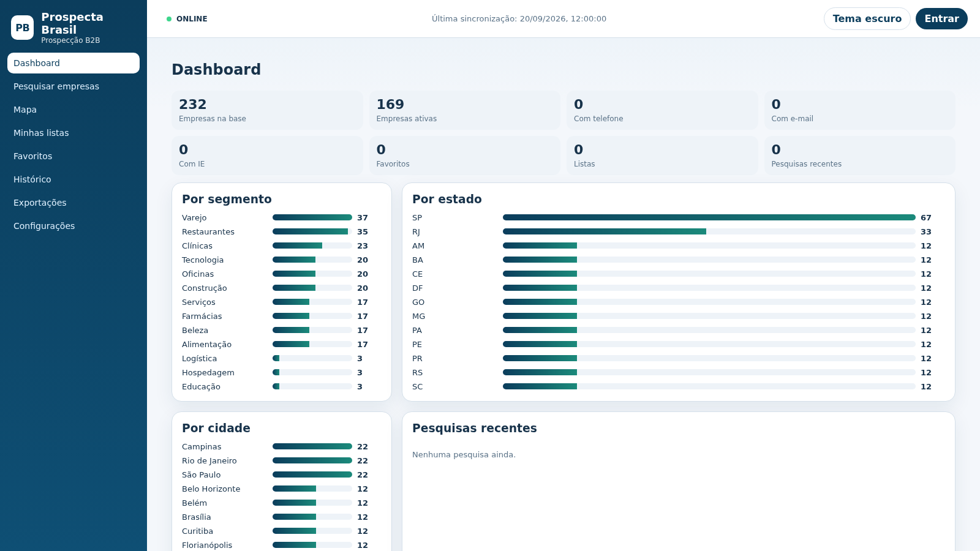
Task: Switch to Tema escuro
Action: [x=867, y=19]
